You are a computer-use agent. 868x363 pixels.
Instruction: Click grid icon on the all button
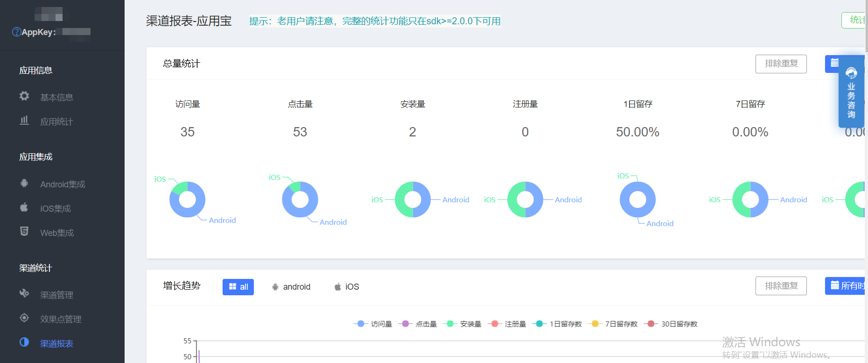click(x=232, y=287)
